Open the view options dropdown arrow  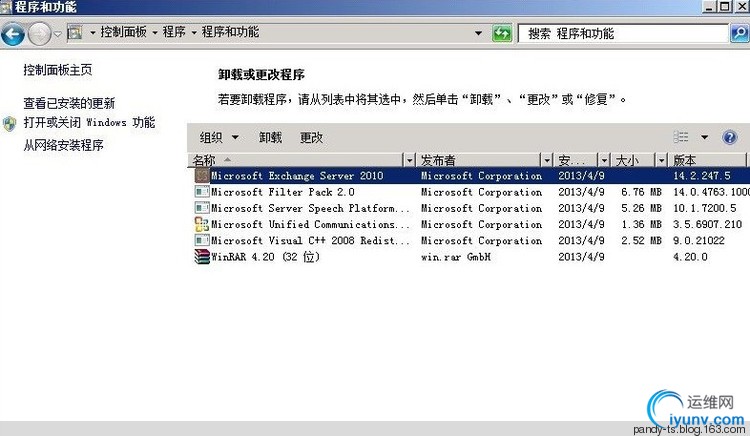pos(704,138)
